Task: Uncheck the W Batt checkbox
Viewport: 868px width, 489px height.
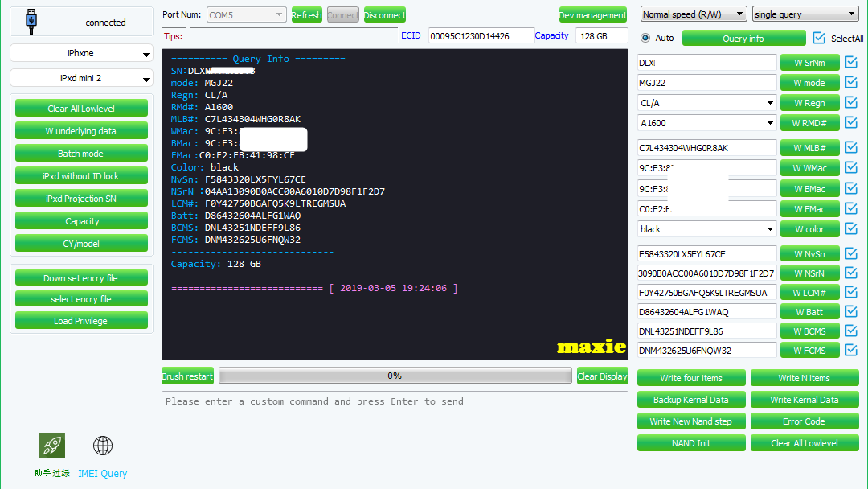Action: tap(851, 312)
